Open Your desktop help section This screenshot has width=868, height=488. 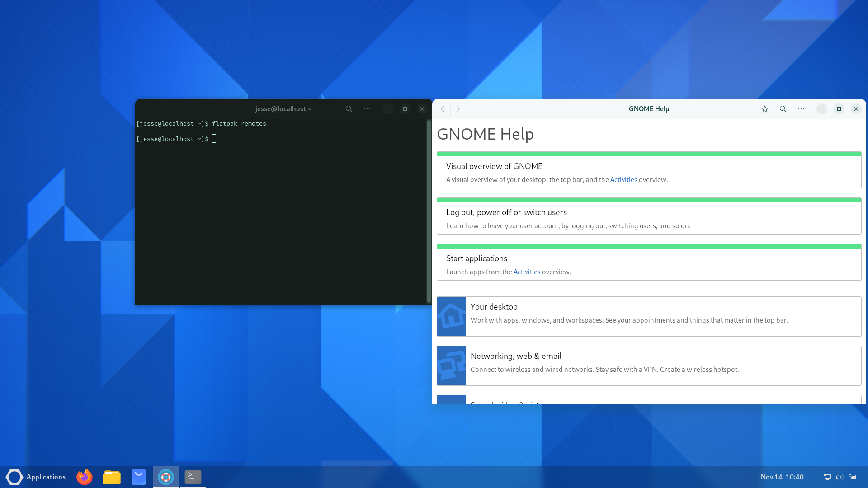(649, 316)
